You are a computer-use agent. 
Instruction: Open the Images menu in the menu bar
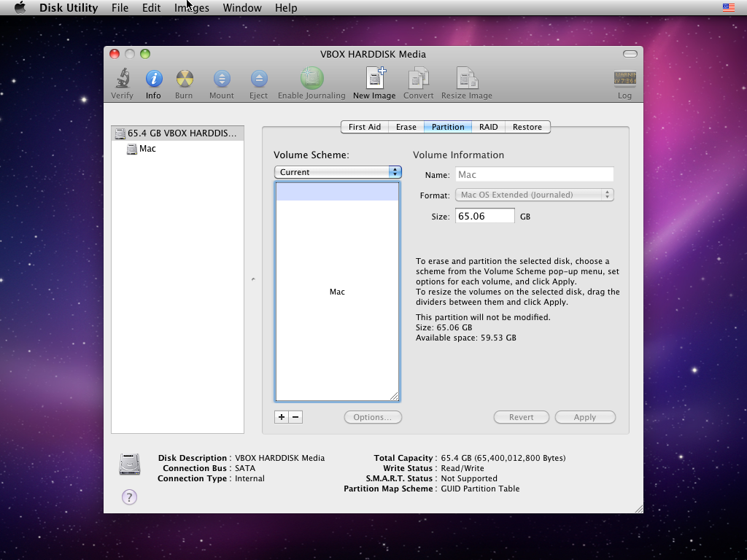(x=192, y=8)
